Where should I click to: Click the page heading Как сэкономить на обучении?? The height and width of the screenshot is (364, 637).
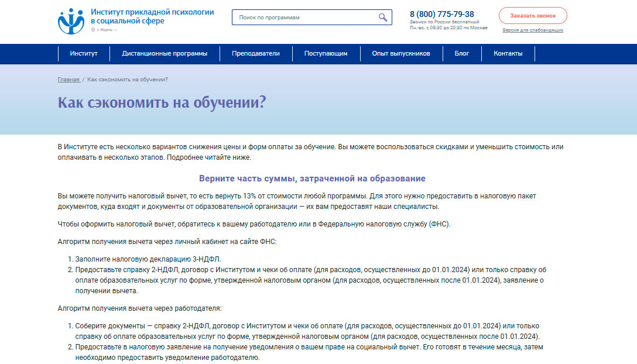162,102
